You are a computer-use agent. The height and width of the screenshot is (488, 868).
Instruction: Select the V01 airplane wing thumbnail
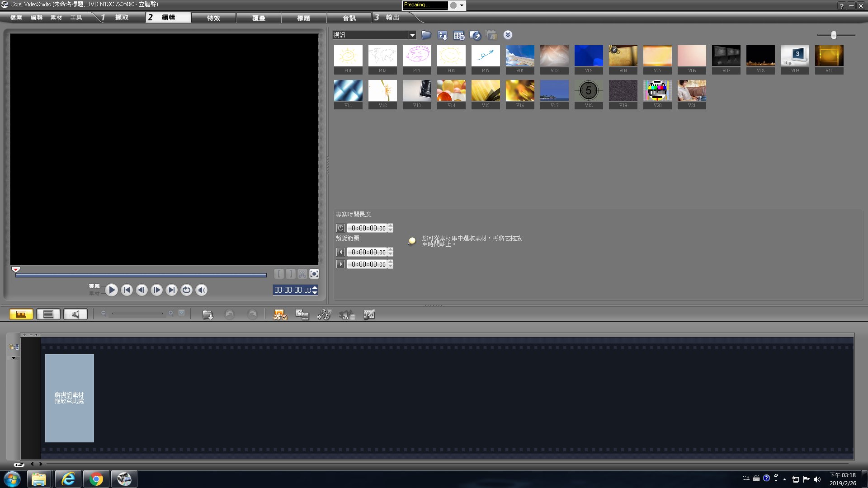click(x=520, y=56)
